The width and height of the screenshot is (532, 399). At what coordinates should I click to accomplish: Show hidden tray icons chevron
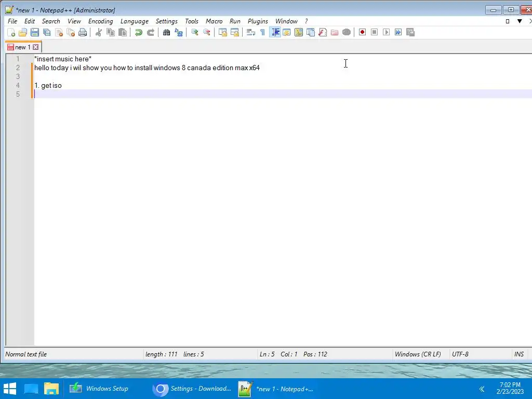click(482, 389)
